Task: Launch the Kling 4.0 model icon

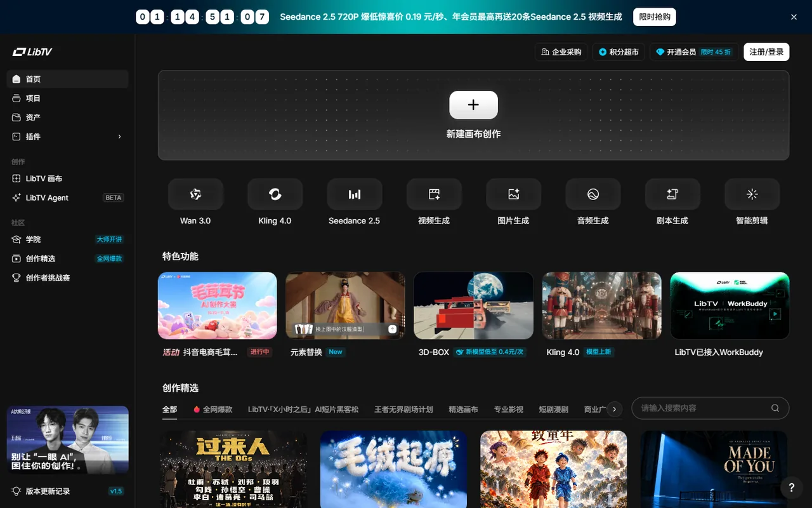Action: [x=275, y=194]
